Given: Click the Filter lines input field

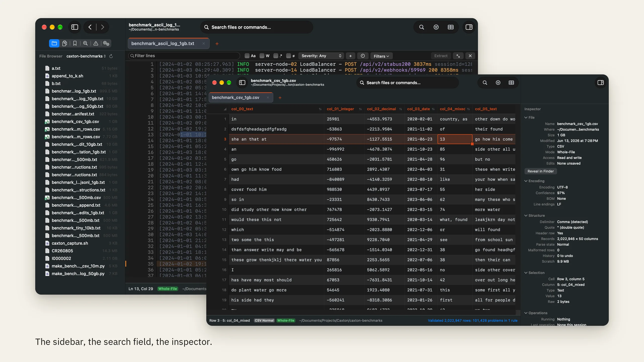Looking at the screenshot, I should [184, 56].
